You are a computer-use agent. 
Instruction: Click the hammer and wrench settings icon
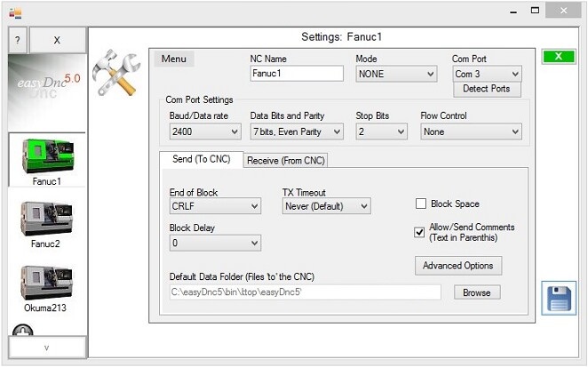point(116,76)
